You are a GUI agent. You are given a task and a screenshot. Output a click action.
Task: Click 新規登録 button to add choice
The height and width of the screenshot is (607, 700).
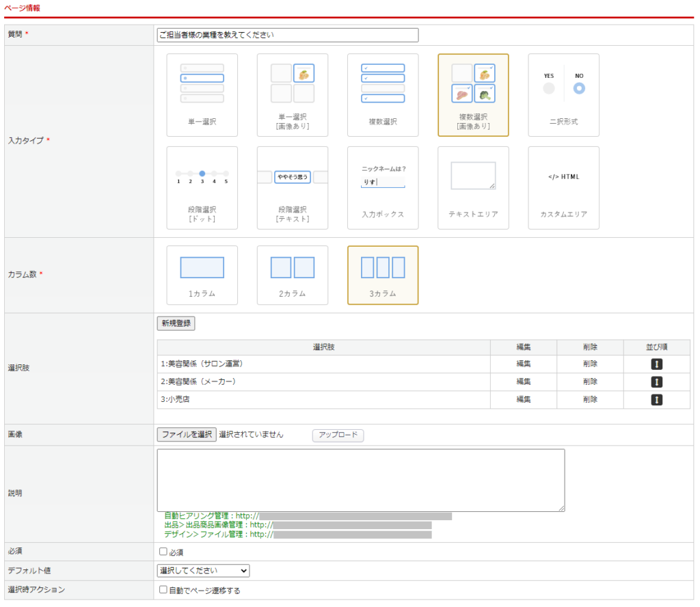coord(176,323)
